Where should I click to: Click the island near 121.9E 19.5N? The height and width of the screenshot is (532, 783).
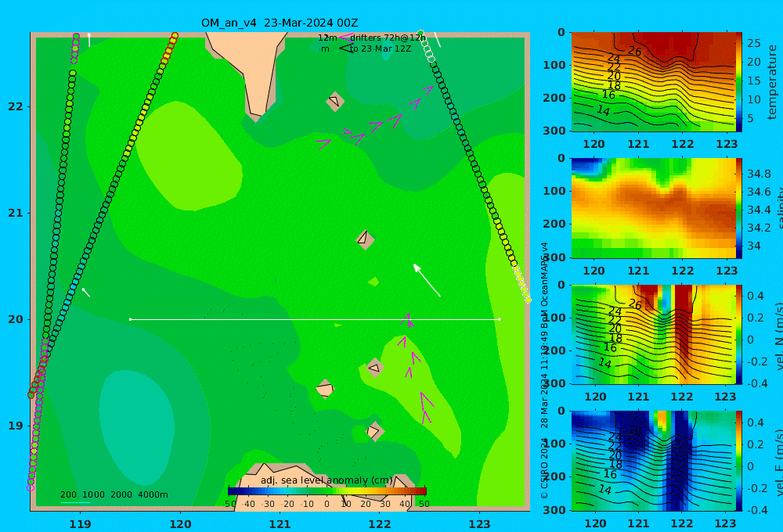click(x=374, y=368)
